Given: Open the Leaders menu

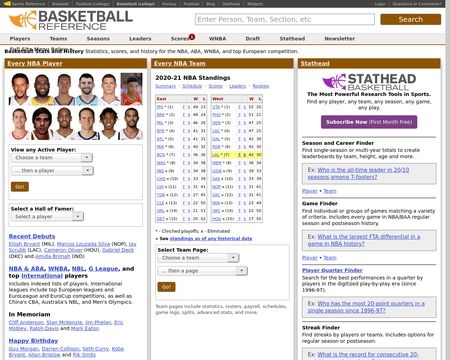Looking at the screenshot, I should click(x=140, y=39).
